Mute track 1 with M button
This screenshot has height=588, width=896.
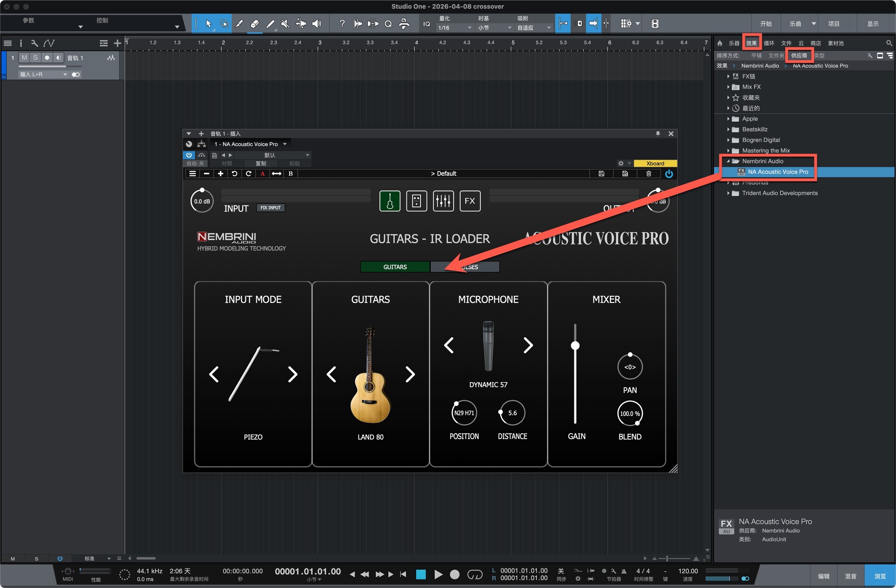click(x=24, y=58)
